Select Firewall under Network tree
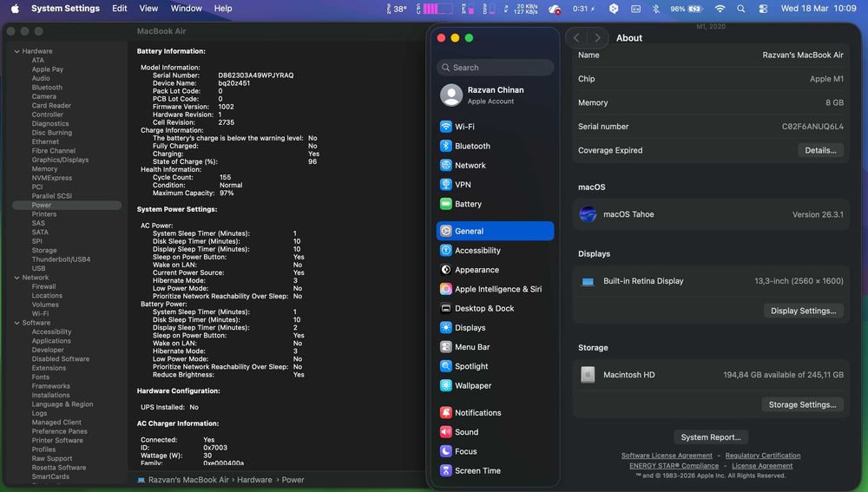The height and width of the screenshot is (492, 868). click(43, 286)
